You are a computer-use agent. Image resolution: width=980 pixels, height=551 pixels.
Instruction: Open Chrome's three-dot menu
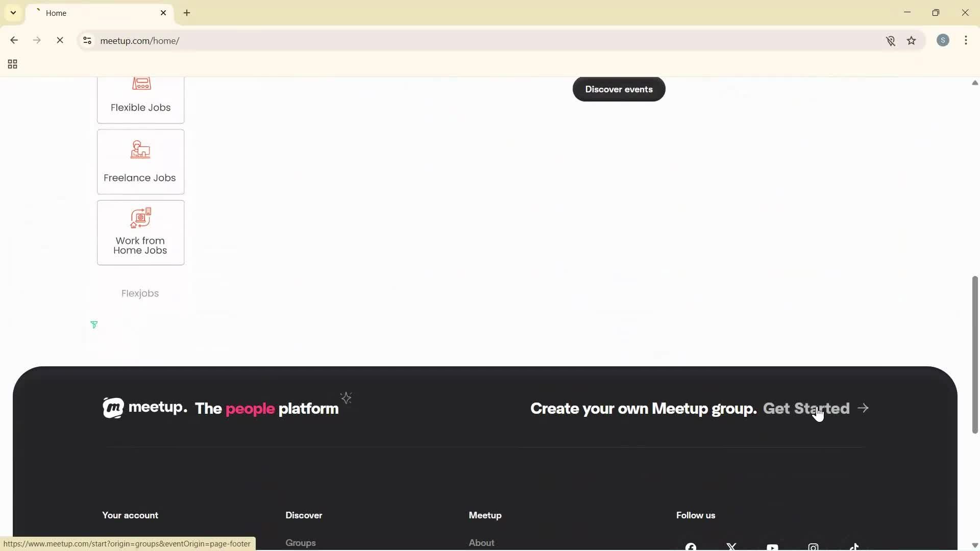(966, 40)
